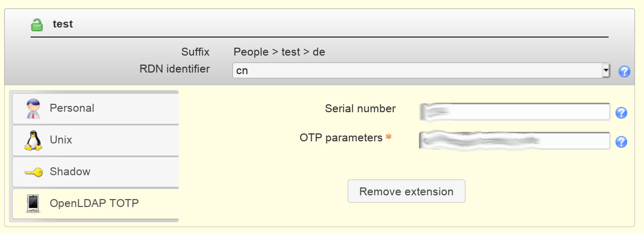The width and height of the screenshot is (644, 234).
Task: Focus the Serial number input field
Action: point(515,112)
